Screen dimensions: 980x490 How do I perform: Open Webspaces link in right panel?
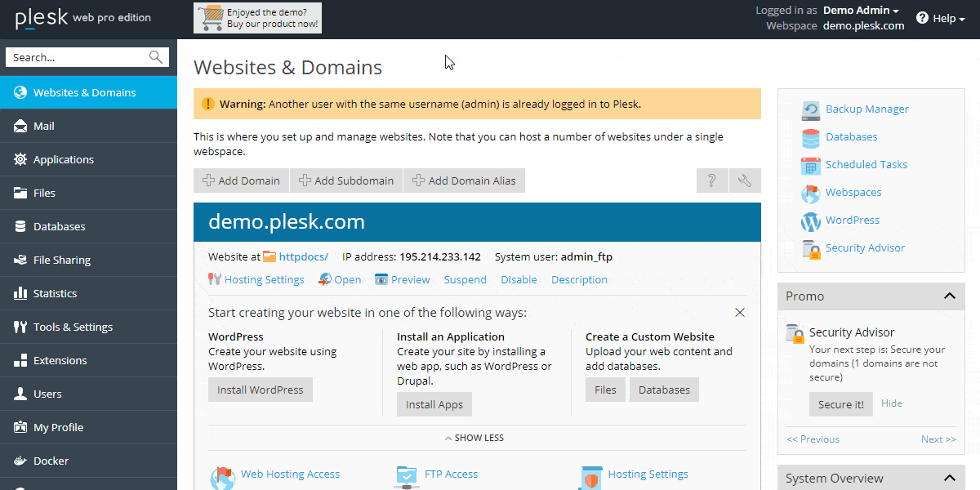click(x=853, y=192)
